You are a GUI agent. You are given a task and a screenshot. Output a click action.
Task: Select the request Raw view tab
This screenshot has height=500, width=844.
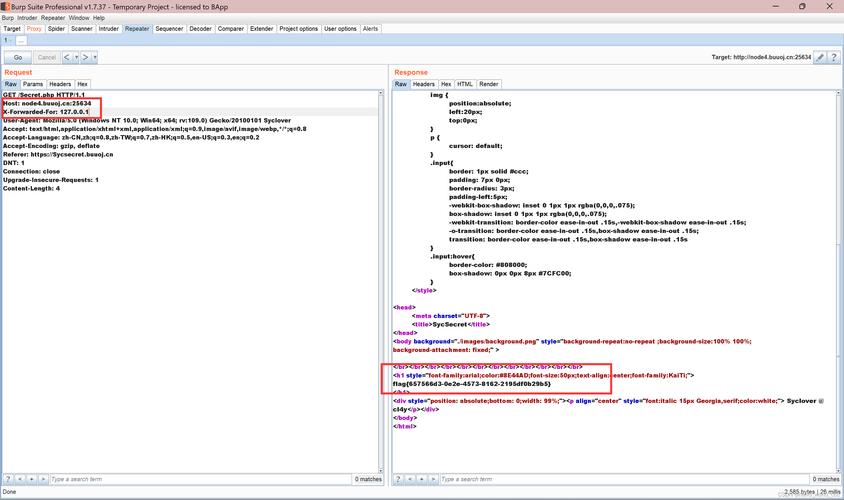11,84
